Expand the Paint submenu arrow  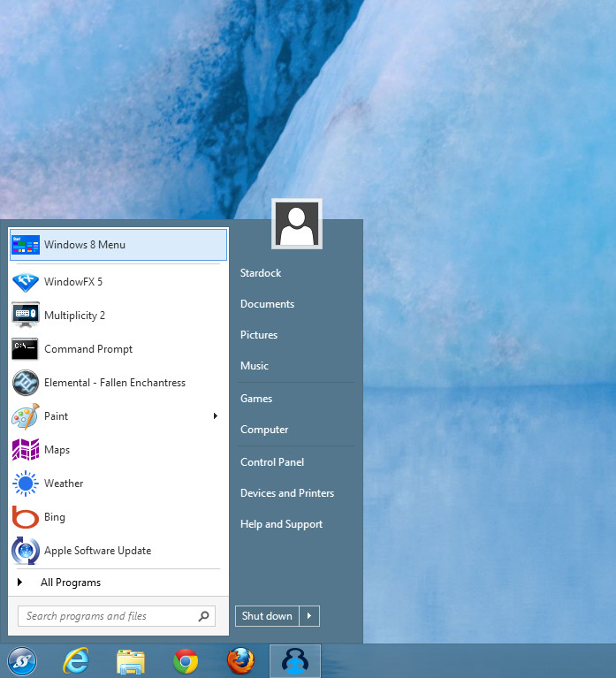216,416
